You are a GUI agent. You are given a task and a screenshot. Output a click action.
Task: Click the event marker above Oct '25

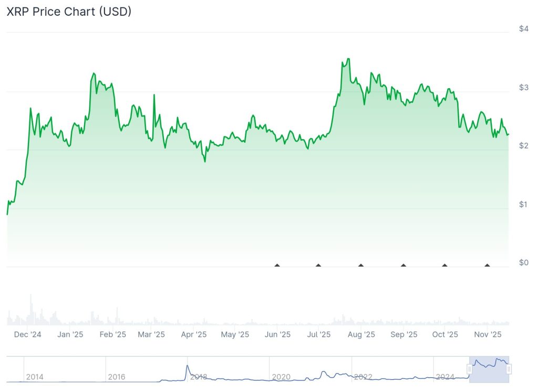click(445, 265)
